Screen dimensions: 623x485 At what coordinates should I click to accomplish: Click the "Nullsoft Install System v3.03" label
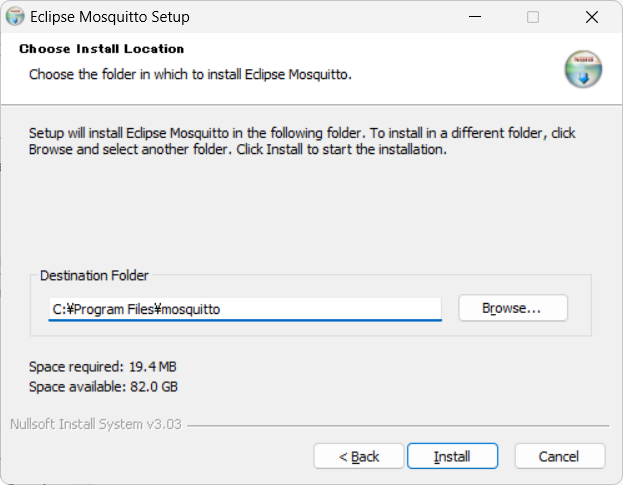(x=96, y=424)
